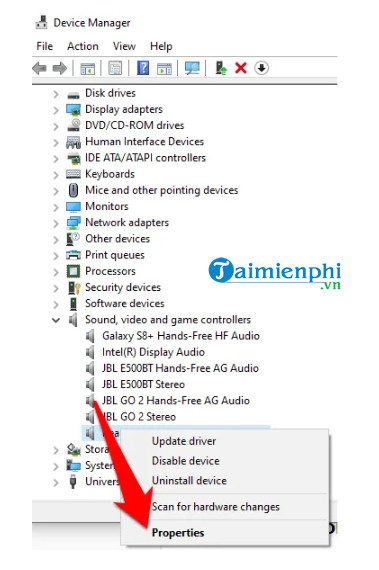Expand the Processors node
The image size is (379, 570).
(56, 272)
